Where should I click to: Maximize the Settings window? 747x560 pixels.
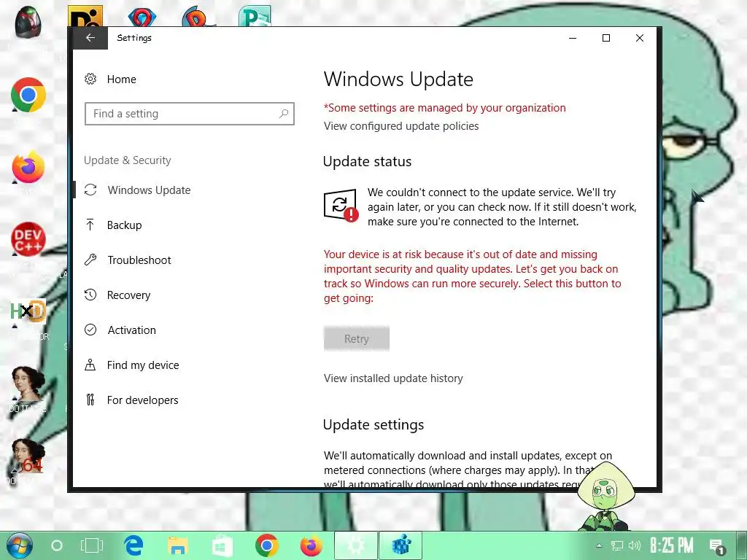point(606,38)
